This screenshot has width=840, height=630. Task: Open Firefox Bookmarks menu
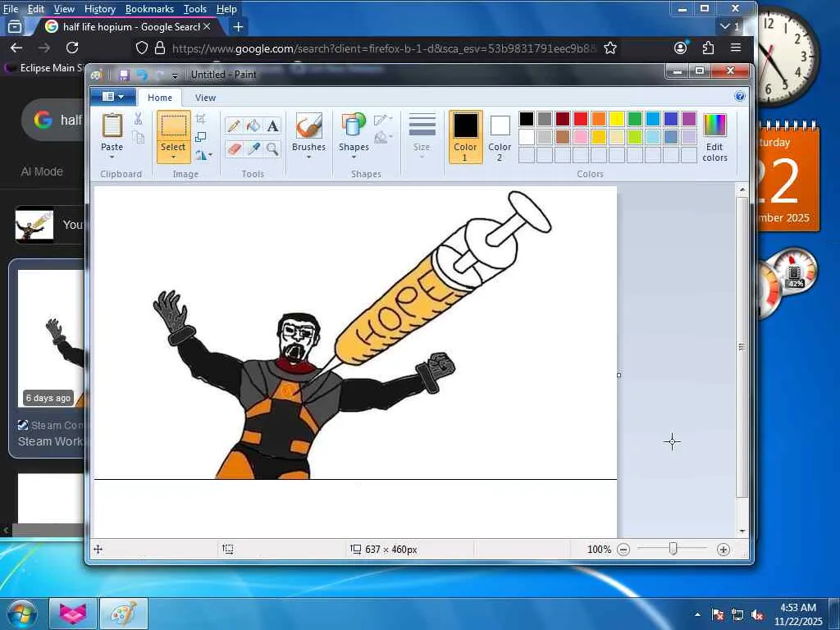149,9
